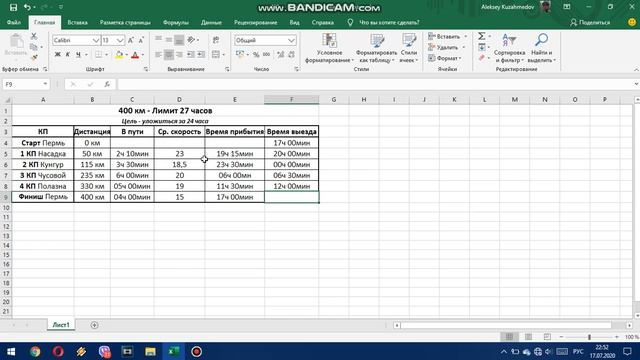Click the text orientation icon
The image size is (640, 360).
pyautogui.click(x=191, y=40)
